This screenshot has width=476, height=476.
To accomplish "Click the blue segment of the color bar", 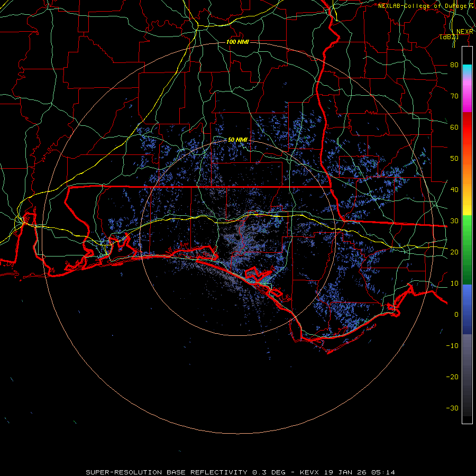I will tap(467, 309).
